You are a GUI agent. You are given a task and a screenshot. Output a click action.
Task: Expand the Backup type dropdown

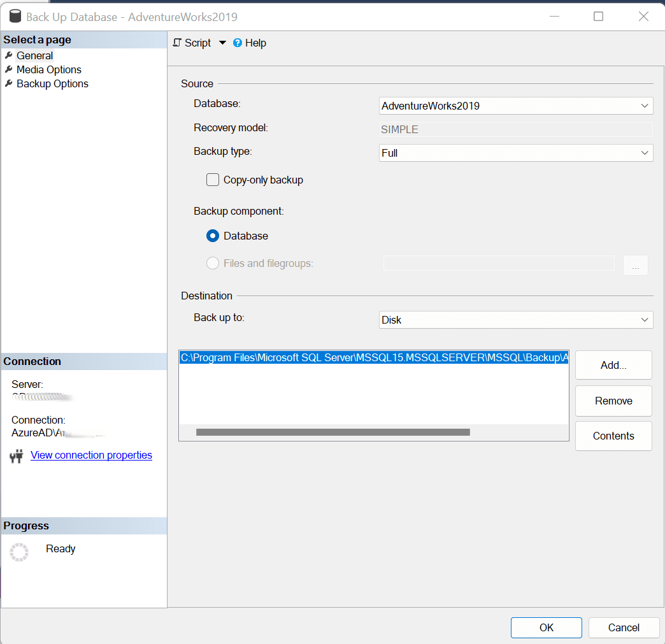(x=644, y=153)
